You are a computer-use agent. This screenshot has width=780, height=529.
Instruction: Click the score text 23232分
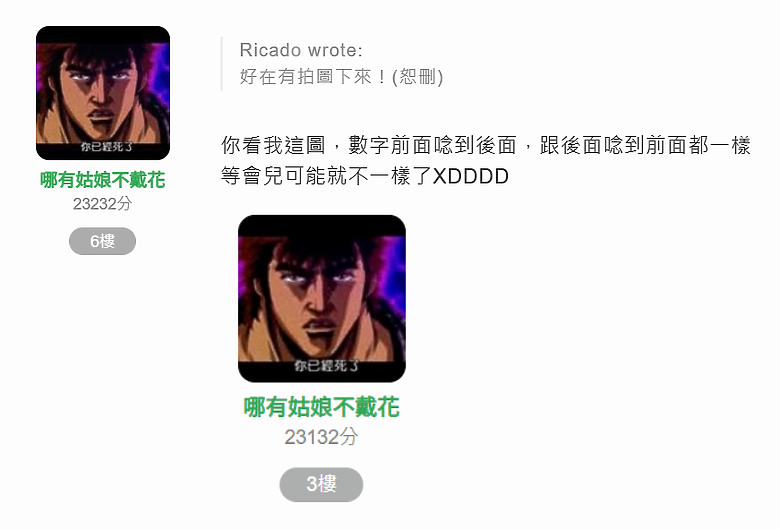click(x=102, y=204)
